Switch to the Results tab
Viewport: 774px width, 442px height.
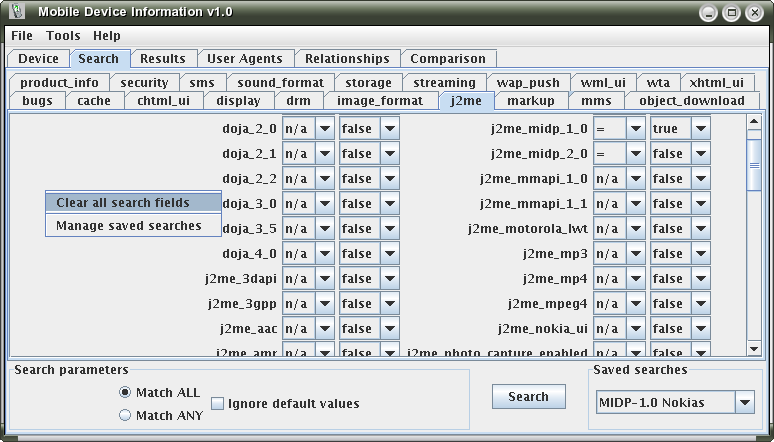[162, 59]
